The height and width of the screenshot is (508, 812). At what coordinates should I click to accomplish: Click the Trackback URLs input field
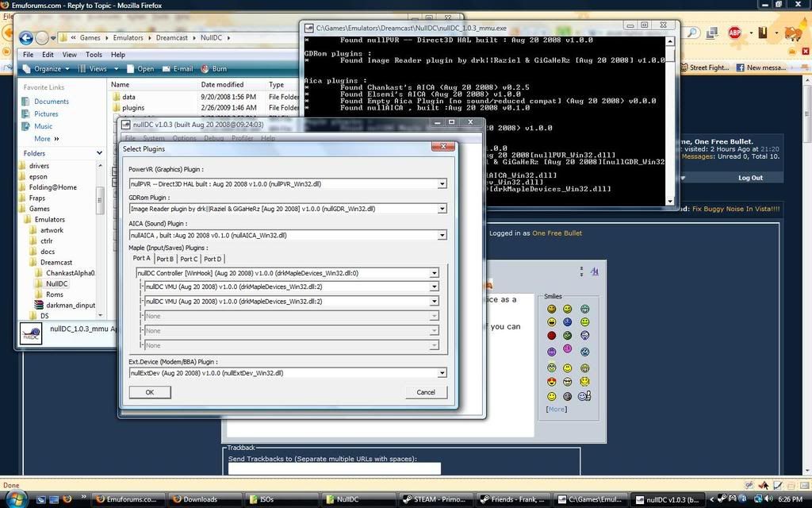point(334,468)
